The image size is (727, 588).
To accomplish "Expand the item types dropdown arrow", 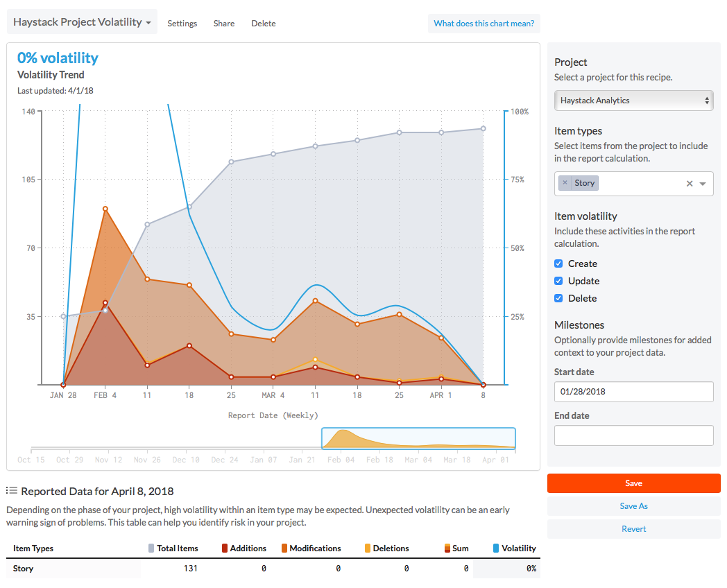I will tap(703, 184).
